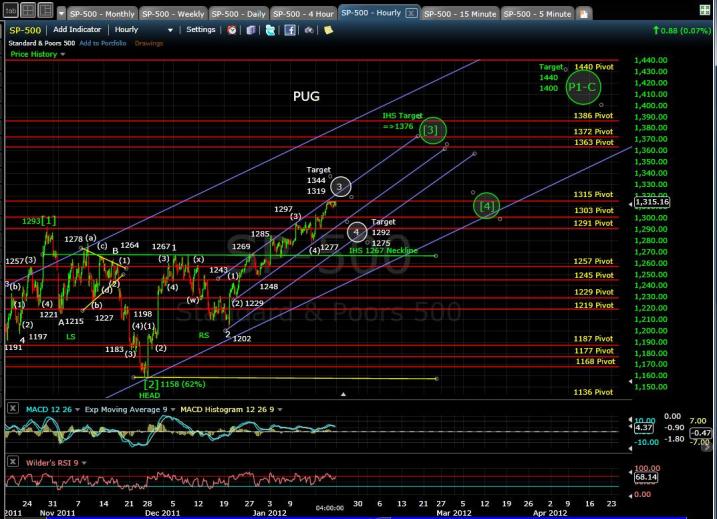Select the split-pane layout icon

coord(45,10)
